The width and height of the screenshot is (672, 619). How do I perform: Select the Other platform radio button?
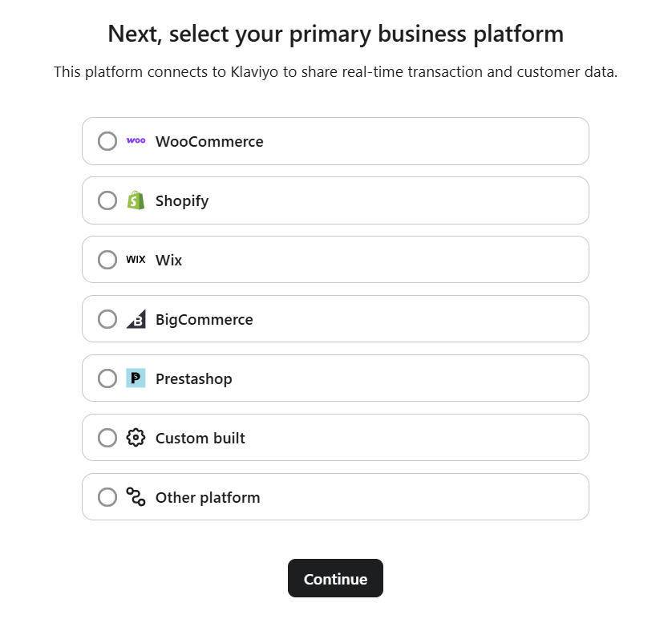tap(107, 496)
